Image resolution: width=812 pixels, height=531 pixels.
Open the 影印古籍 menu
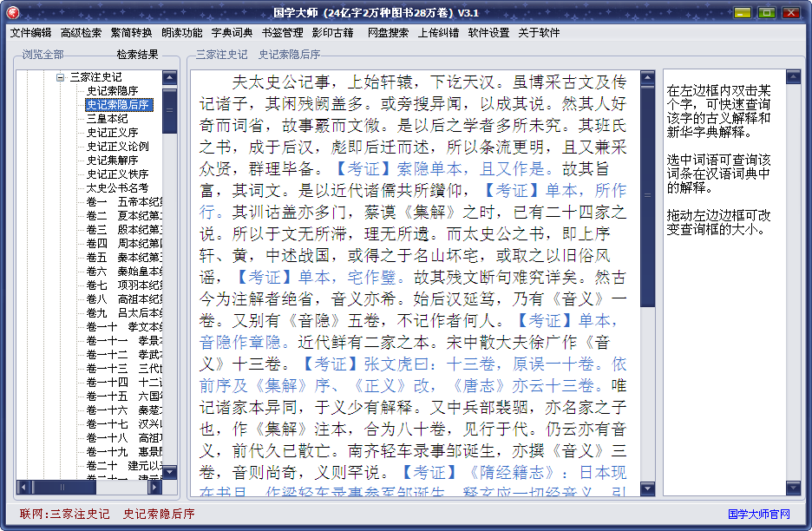(x=332, y=33)
